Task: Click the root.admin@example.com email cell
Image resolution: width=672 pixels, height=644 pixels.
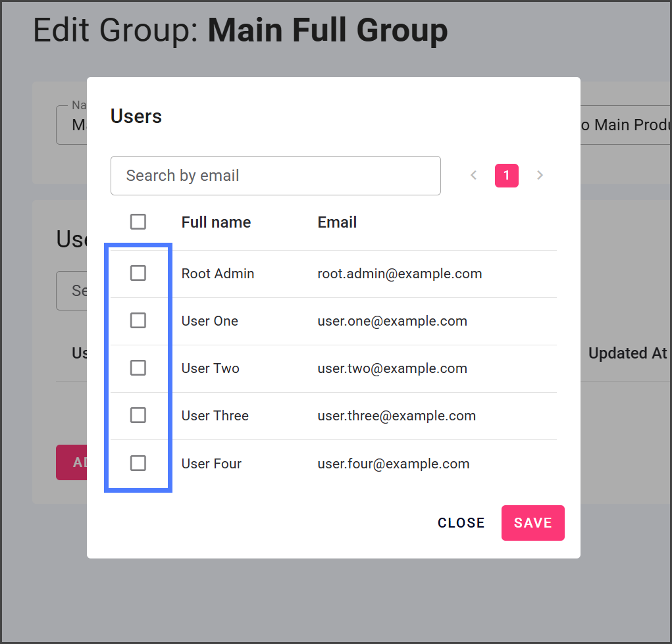Action: coord(400,274)
